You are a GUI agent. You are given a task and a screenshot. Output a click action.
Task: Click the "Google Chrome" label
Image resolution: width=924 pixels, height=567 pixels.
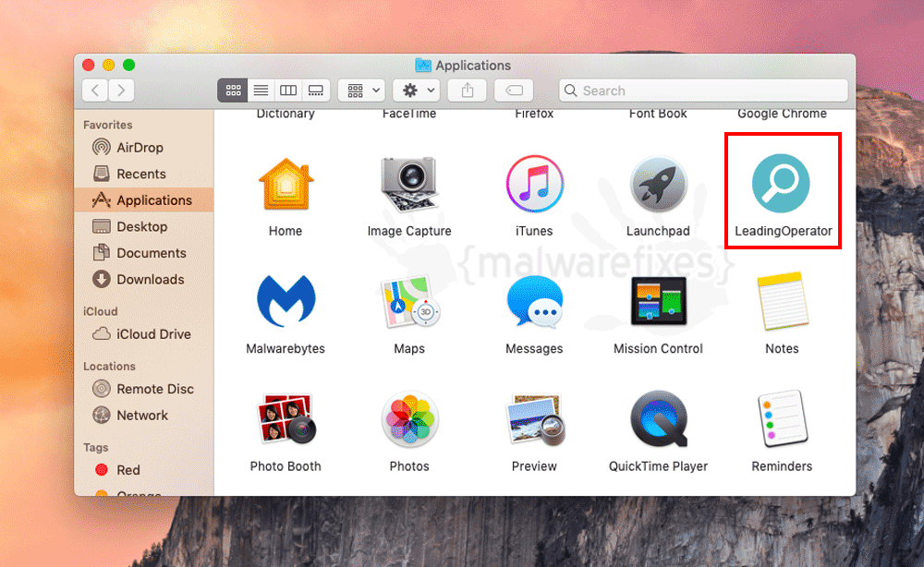[x=782, y=114]
